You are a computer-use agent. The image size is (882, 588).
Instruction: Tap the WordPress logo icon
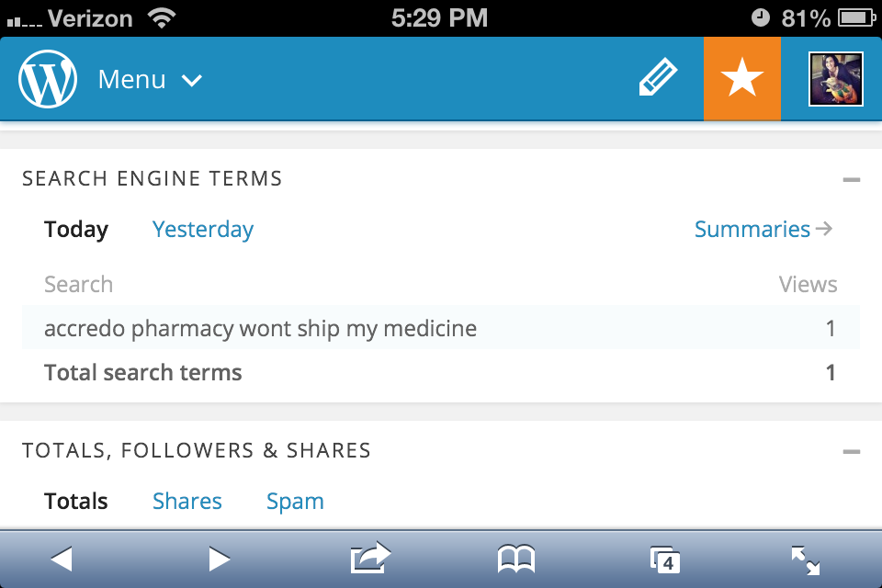48,79
